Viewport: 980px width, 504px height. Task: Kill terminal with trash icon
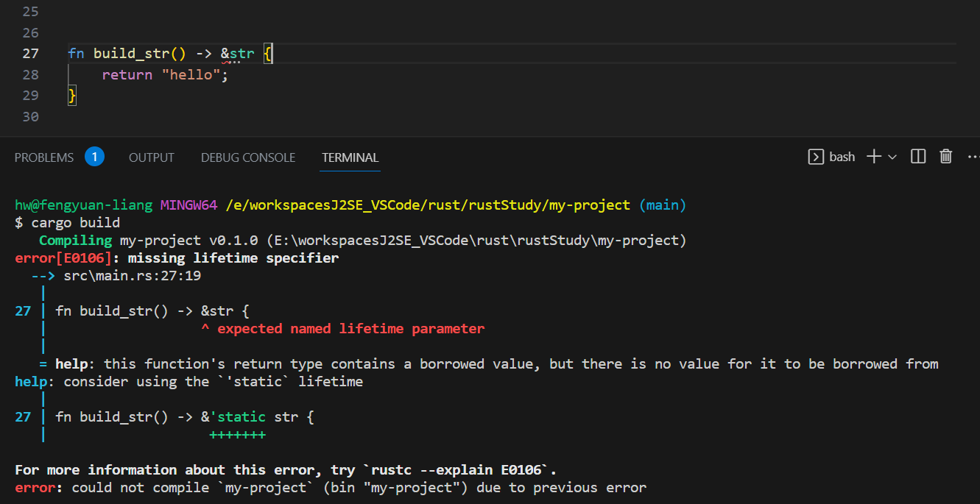click(946, 157)
